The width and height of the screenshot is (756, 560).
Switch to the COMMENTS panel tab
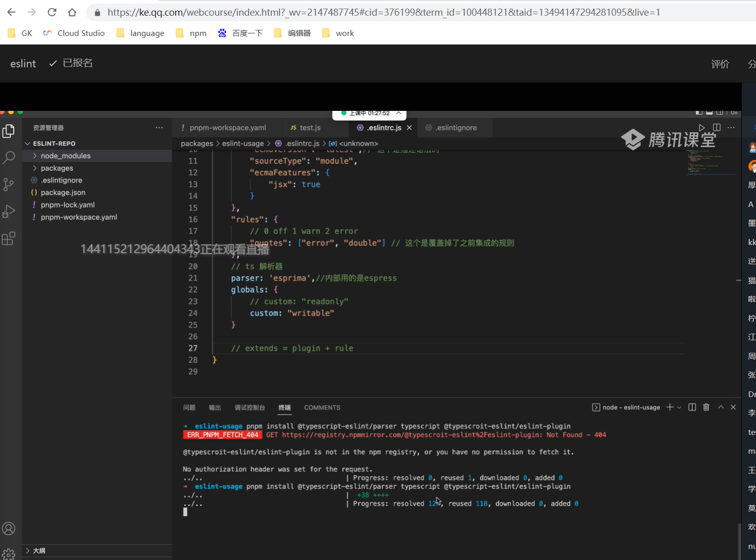coord(322,408)
